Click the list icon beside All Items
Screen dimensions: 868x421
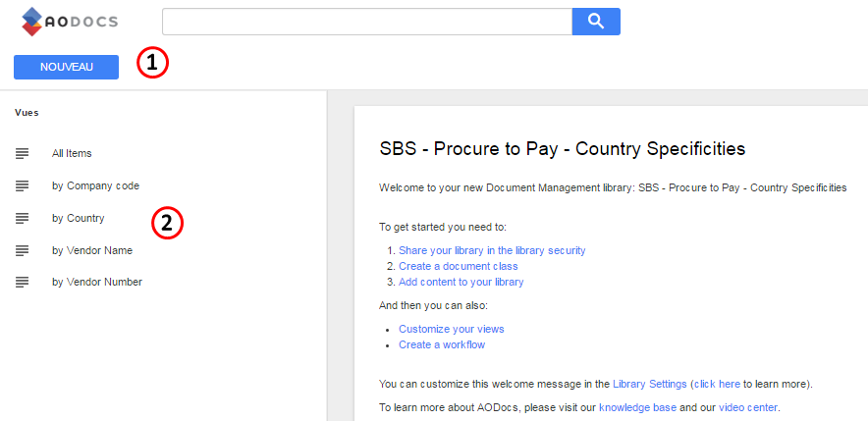coord(23,154)
